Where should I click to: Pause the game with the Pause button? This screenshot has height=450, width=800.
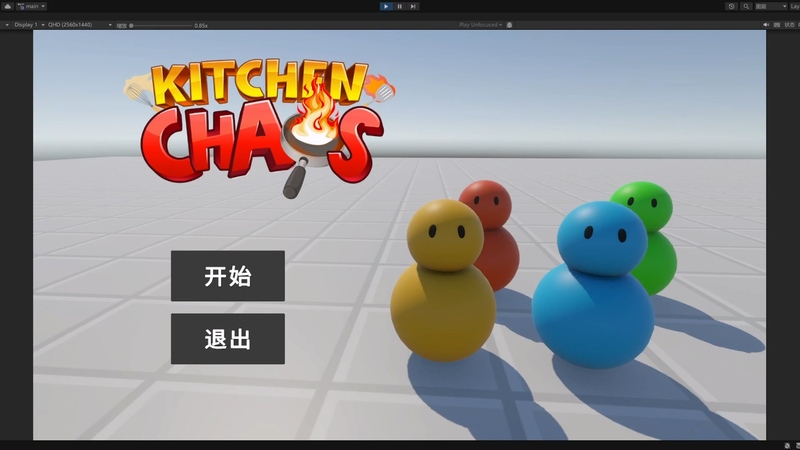pyautogui.click(x=399, y=6)
